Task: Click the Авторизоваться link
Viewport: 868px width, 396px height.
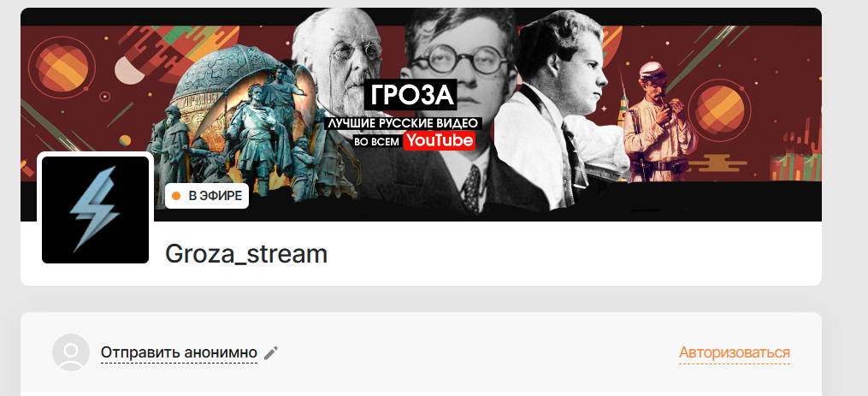Action: point(734,352)
